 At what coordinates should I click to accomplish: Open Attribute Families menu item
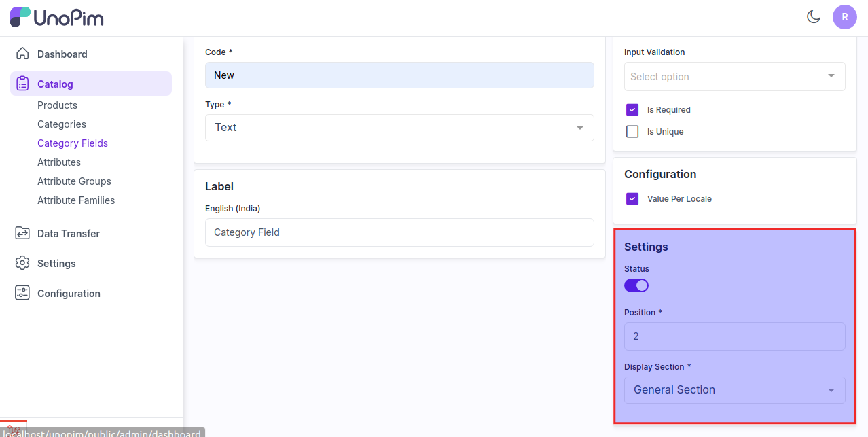(x=76, y=200)
